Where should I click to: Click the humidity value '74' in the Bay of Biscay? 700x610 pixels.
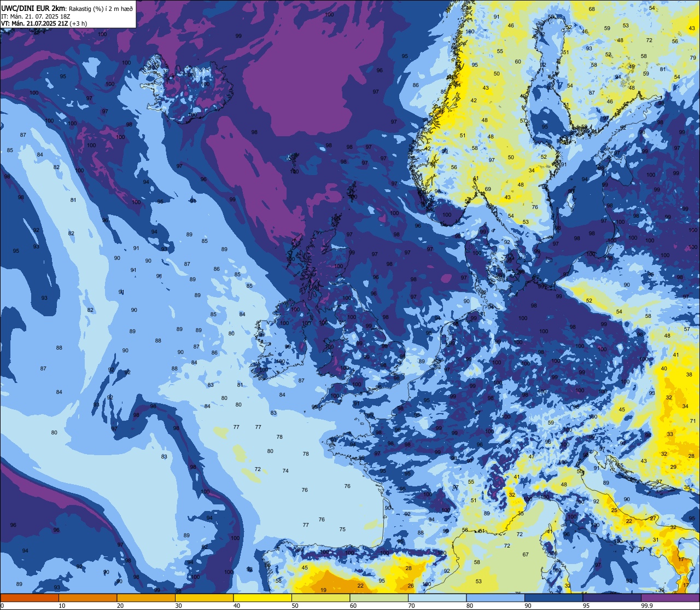pyautogui.click(x=285, y=470)
